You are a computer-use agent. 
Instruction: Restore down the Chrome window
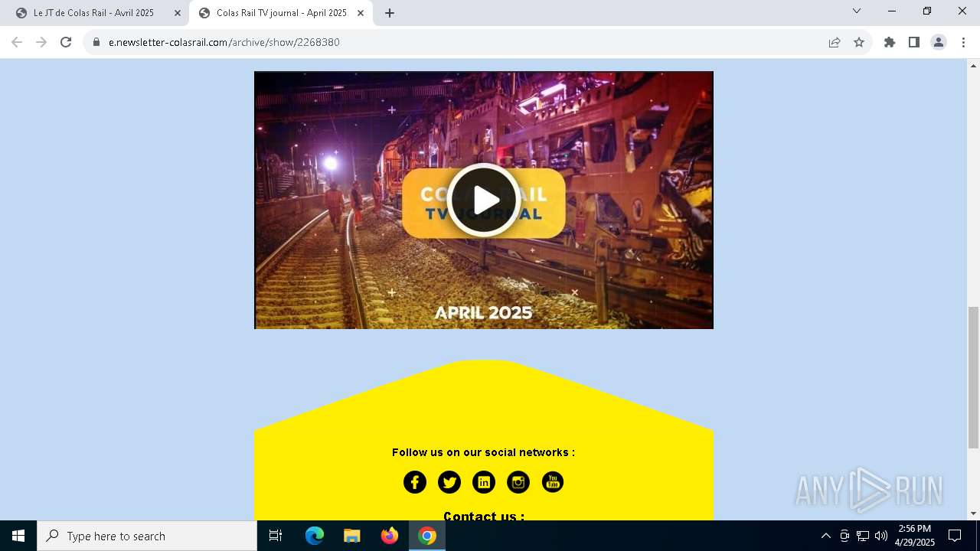[x=927, y=11]
